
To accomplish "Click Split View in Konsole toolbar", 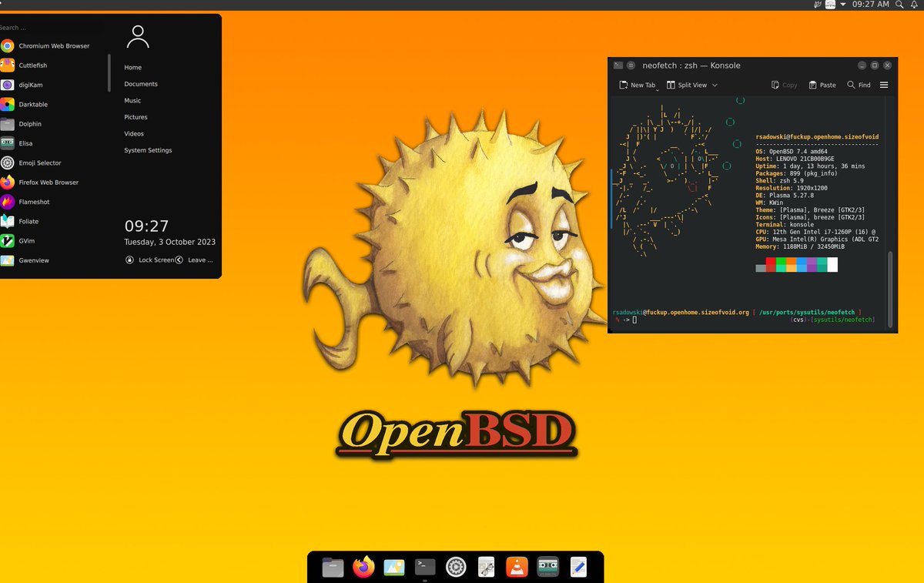I will [687, 85].
